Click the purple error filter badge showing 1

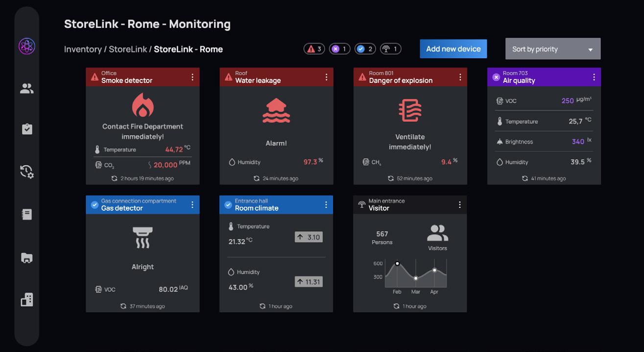coord(339,49)
